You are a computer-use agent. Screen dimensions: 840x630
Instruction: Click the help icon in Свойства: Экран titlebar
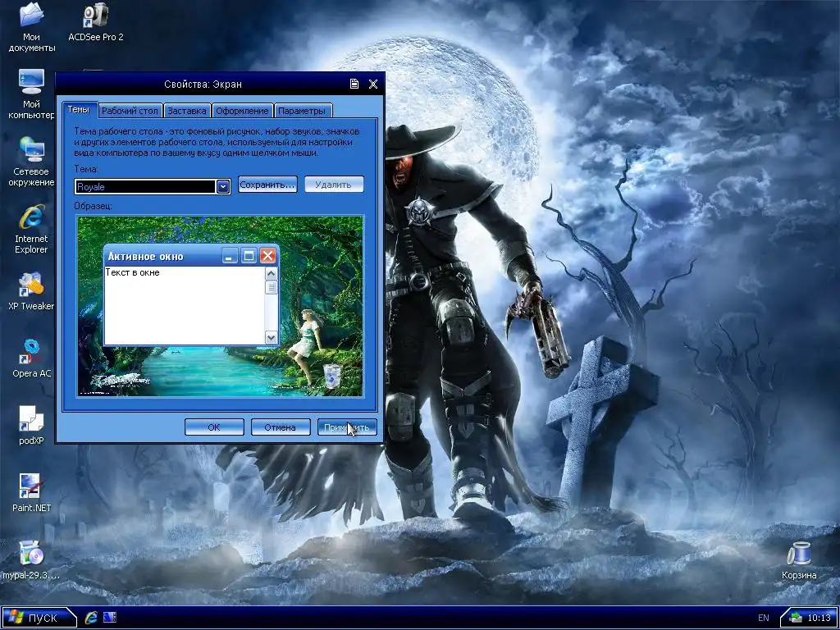pyautogui.click(x=354, y=84)
